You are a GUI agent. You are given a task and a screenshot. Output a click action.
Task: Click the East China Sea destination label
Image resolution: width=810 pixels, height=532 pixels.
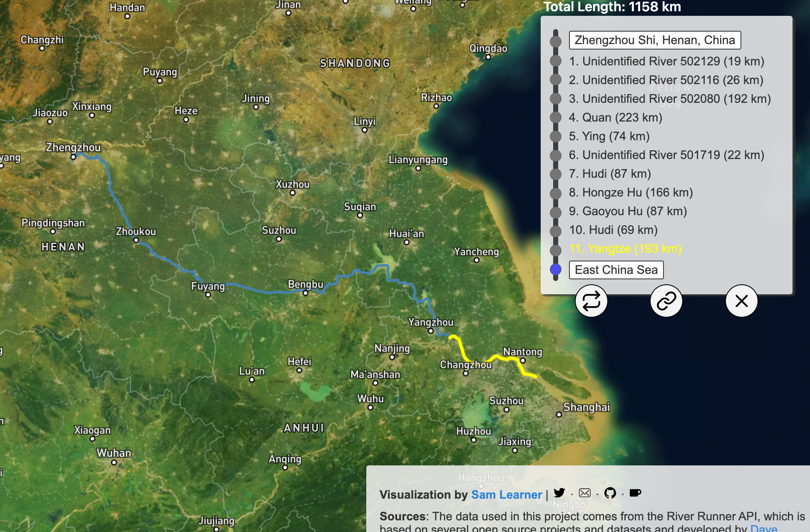[616, 270]
